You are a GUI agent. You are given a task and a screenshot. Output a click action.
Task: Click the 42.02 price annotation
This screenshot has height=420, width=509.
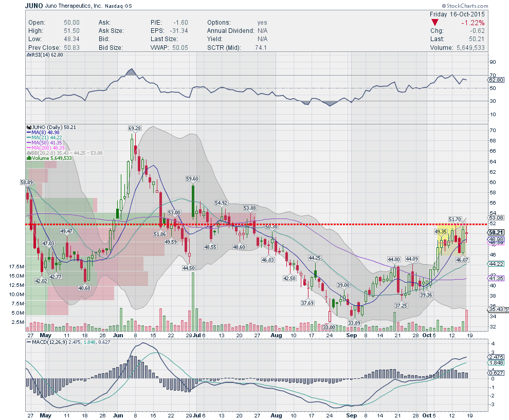tap(41, 281)
